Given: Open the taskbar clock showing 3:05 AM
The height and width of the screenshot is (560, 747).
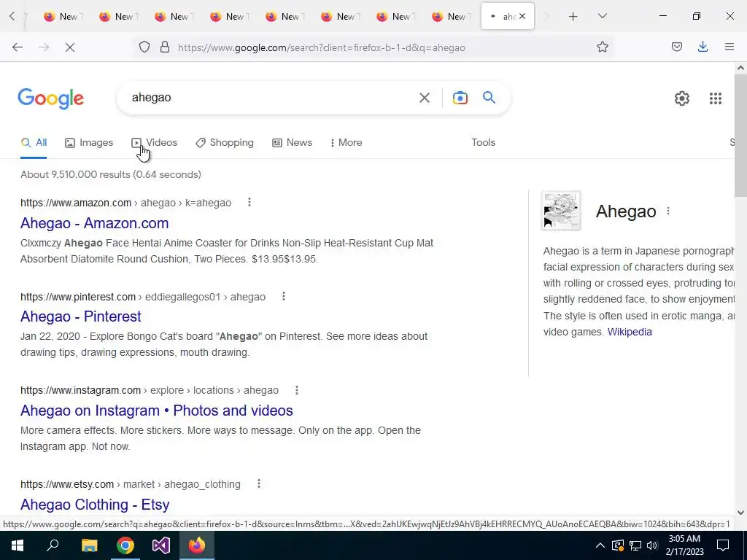Looking at the screenshot, I should pyautogui.click(x=684, y=545).
